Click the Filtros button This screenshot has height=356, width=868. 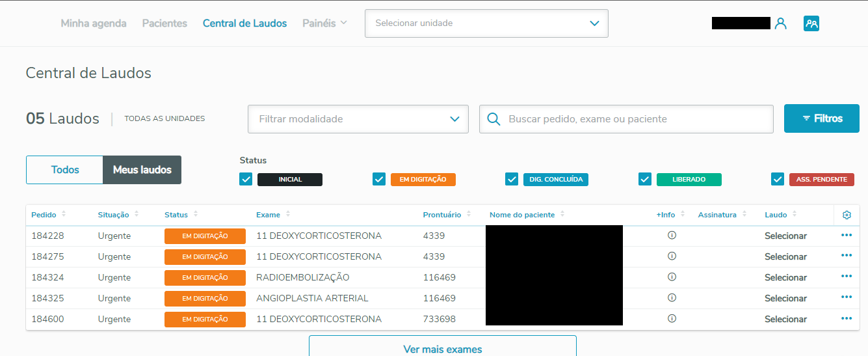[x=822, y=118]
